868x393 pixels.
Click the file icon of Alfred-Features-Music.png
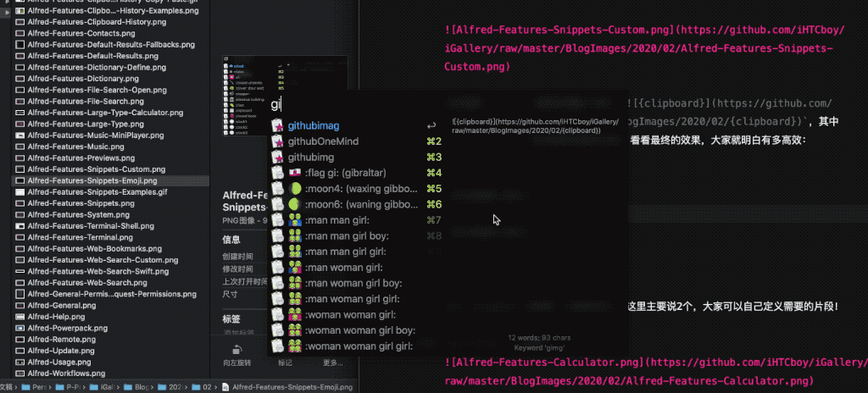(x=20, y=147)
